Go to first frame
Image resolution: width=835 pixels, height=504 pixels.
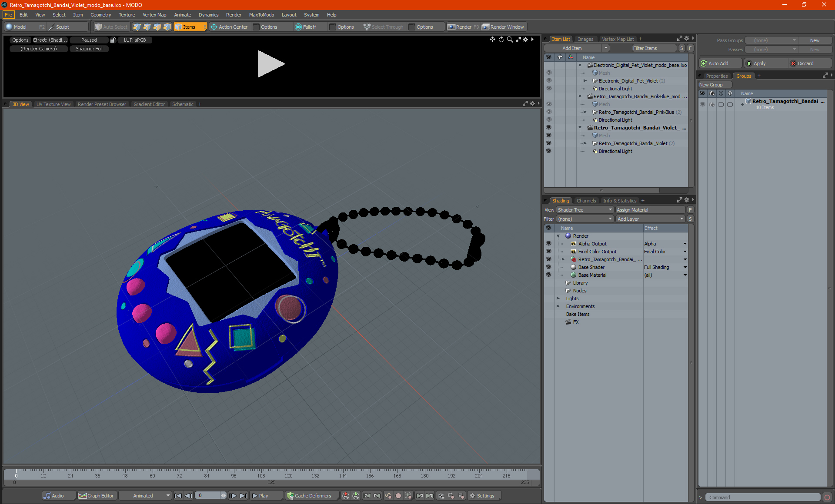178,496
